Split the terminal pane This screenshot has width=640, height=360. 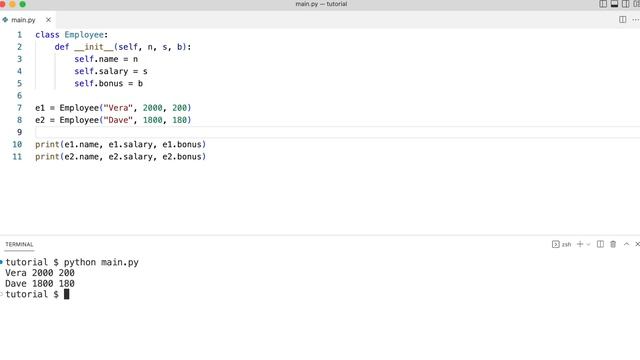point(600,244)
